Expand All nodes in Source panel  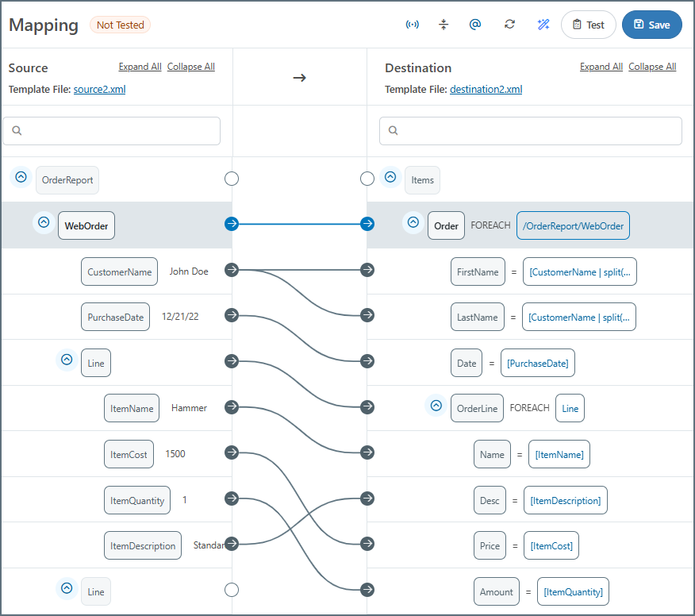click(x=140, y=67)
